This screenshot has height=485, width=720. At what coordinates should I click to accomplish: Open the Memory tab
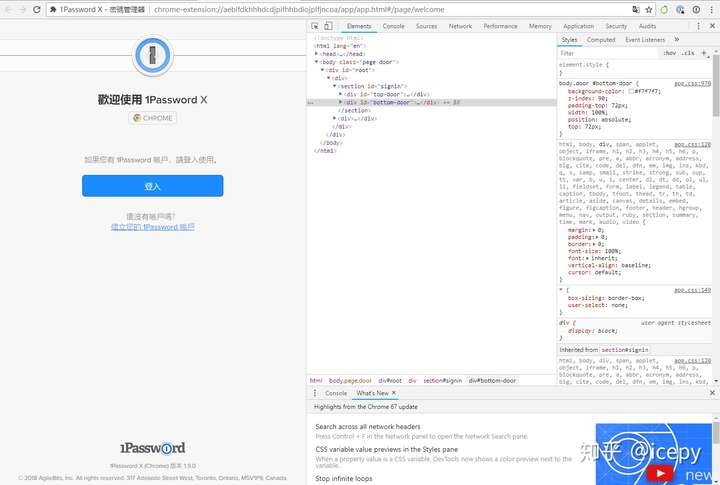(x=540, y=26)
